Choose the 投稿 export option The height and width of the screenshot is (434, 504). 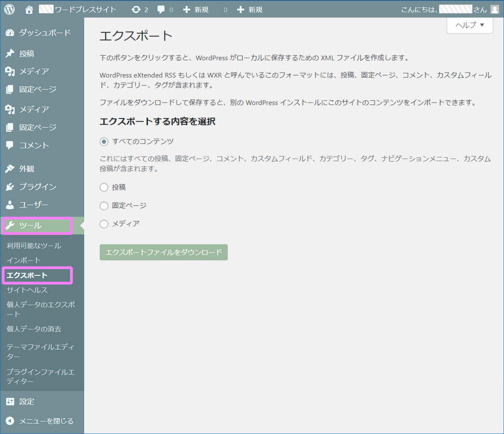tap(103, 187)
